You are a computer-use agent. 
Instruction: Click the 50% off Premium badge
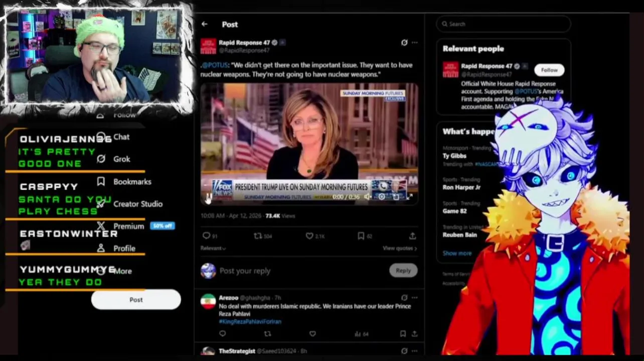(x=162, y=226)
